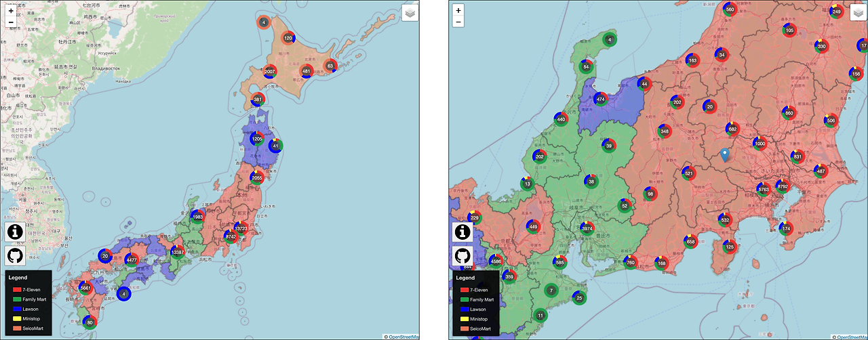Open OpenStreetMap attribution link on left map

coord(403,337)
